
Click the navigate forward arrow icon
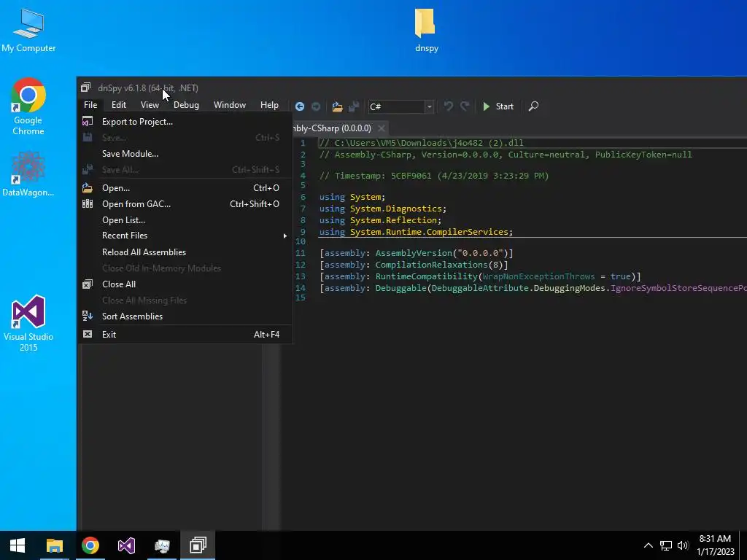316,106
